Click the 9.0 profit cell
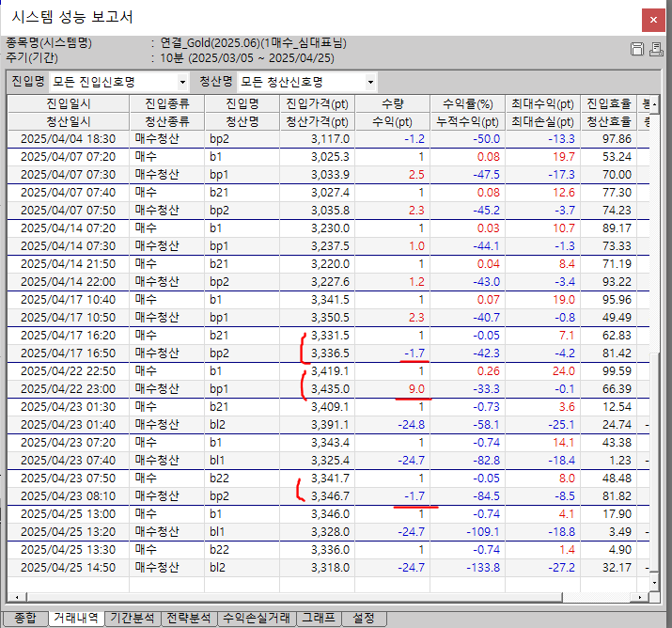Viewport: 672px width, 628px height. pos(414,388)
